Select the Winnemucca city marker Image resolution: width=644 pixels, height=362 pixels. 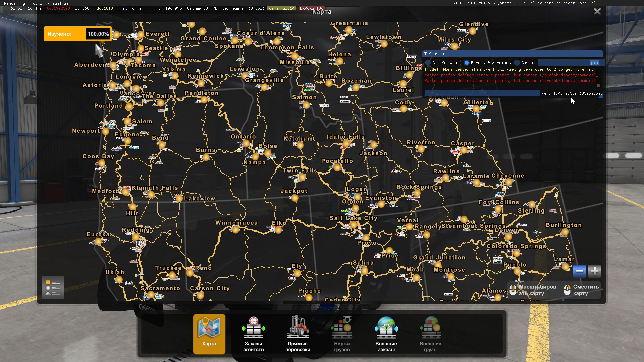coord(236,230)
